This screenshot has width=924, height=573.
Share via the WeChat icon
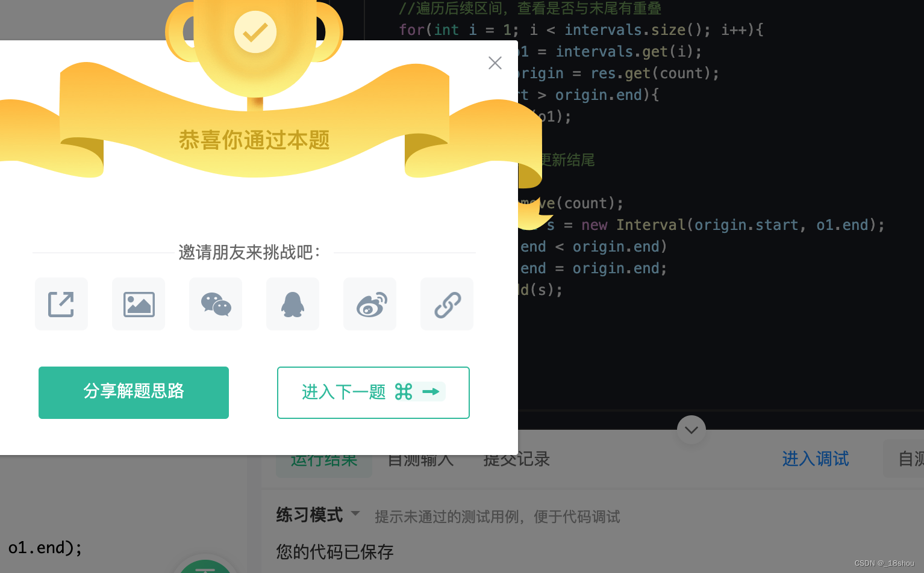point(216,304)
